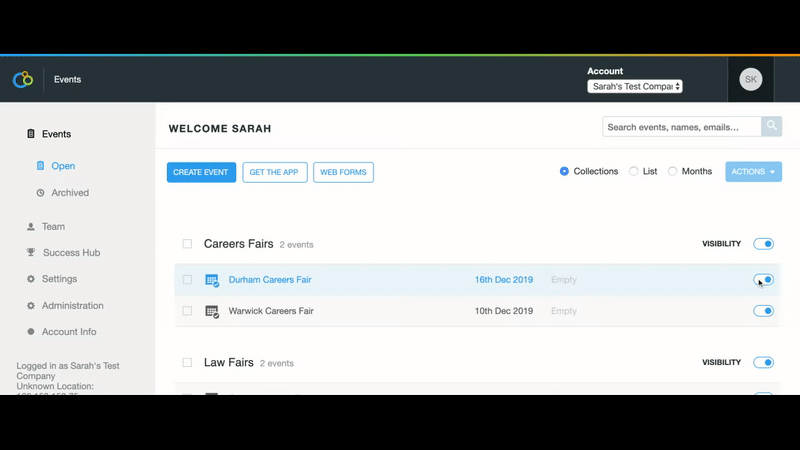
Task: Click the clipboard icon beside Events in the sidebar
Action: (31, 134)
